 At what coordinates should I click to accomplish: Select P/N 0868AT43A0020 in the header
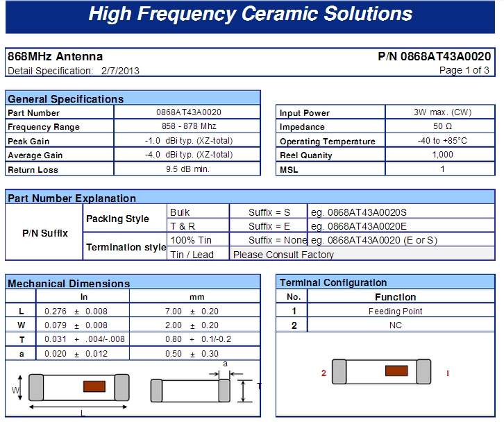pyautogui.click(x=435, y=56)
